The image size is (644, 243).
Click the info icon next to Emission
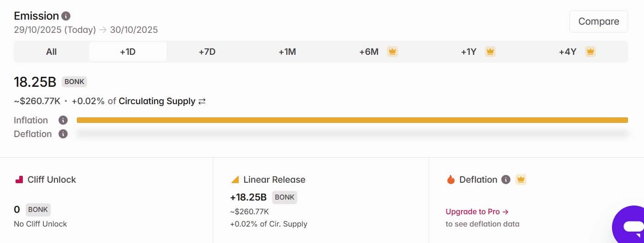click(x=66, y=16)
